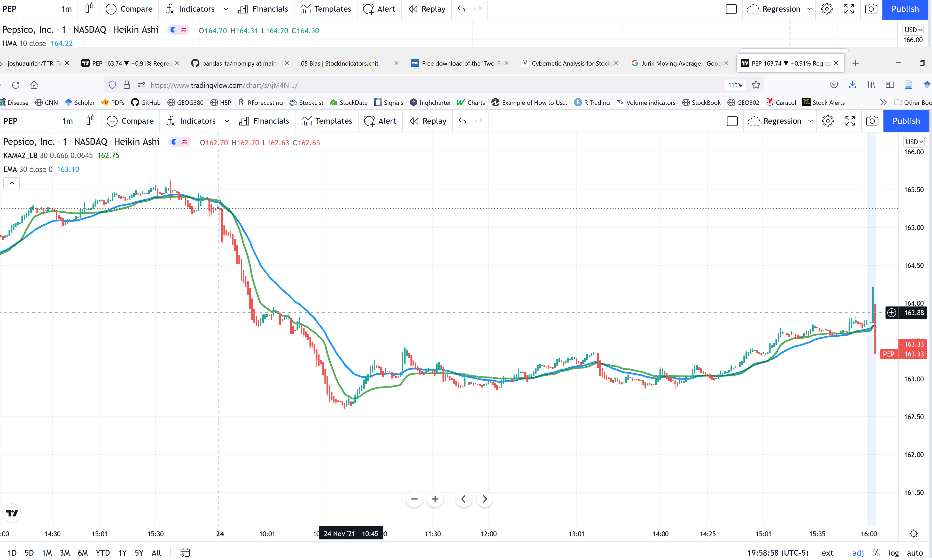Click the tracking protection shield icon
Screen dimensions: 932x560
click(x=112, y=85)
